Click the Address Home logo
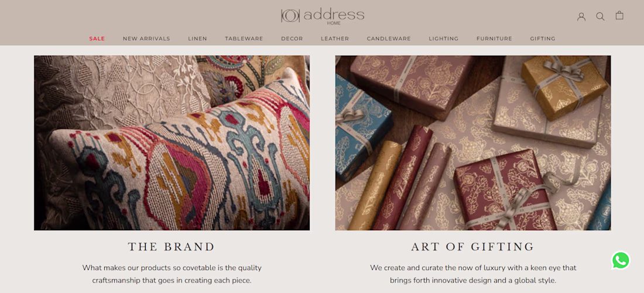This screenshot has width=644, height=293. tap(323, 16)
